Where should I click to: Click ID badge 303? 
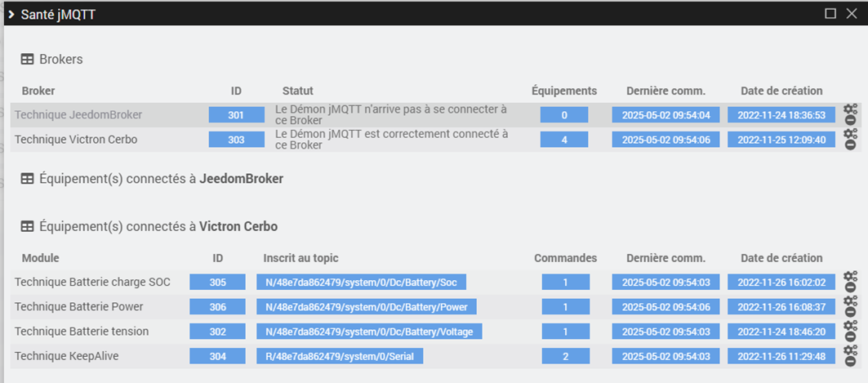pos(236,140)
